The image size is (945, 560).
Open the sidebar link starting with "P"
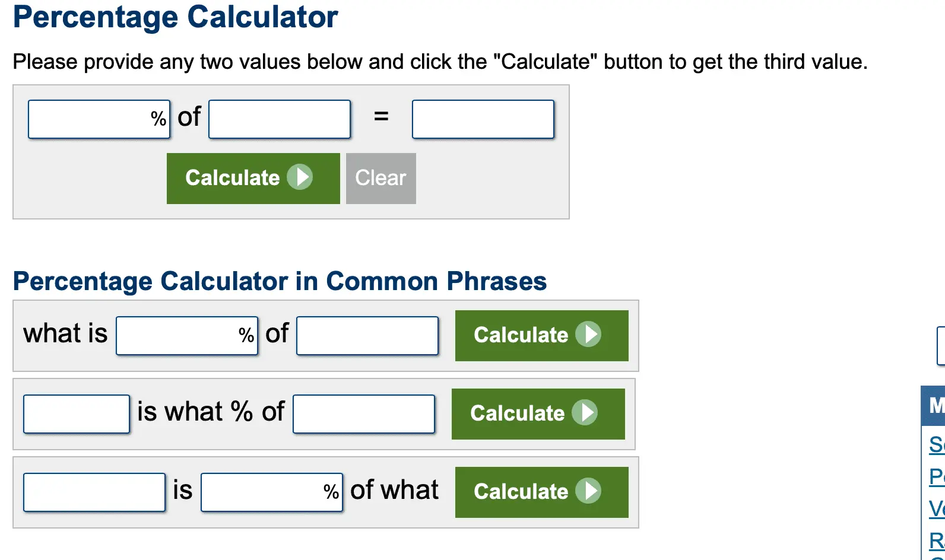pyautogui.click(x=937, y=476)
